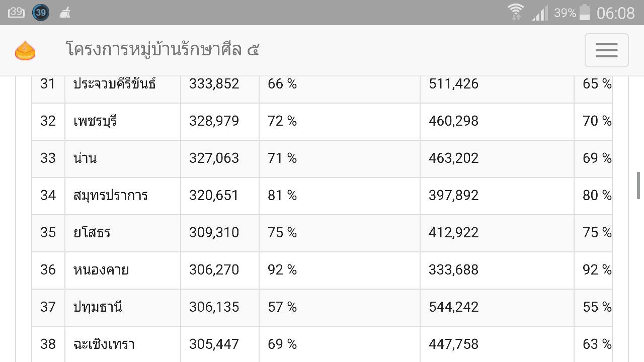Open the โครงการหมู่บ้านรักษาศีล ๕ title link
644x362 pixels.
point(163,50)
